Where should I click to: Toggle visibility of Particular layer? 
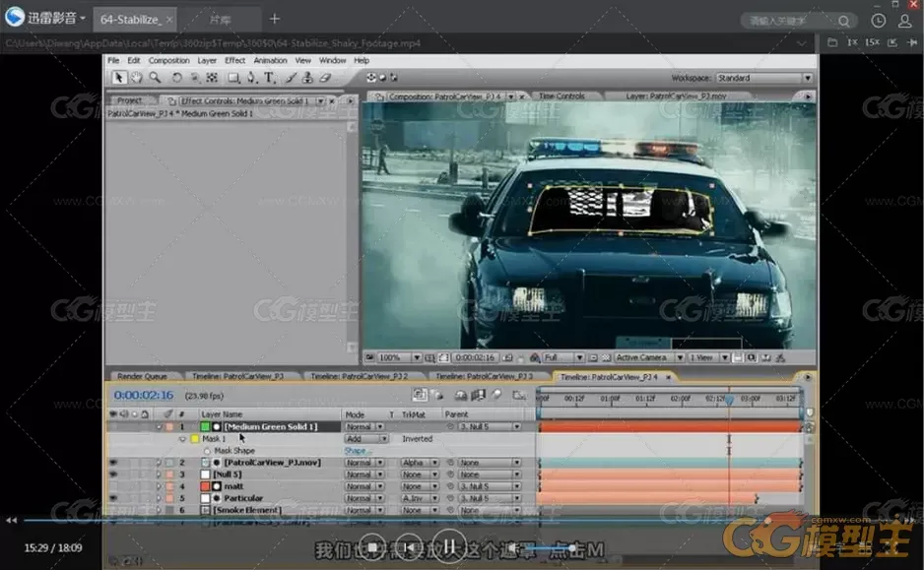tap(113, 498)
